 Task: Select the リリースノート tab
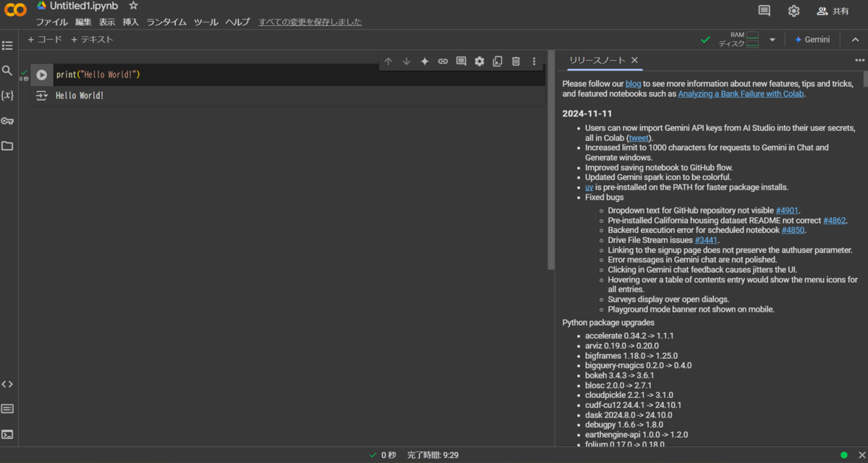coord(597,60)
